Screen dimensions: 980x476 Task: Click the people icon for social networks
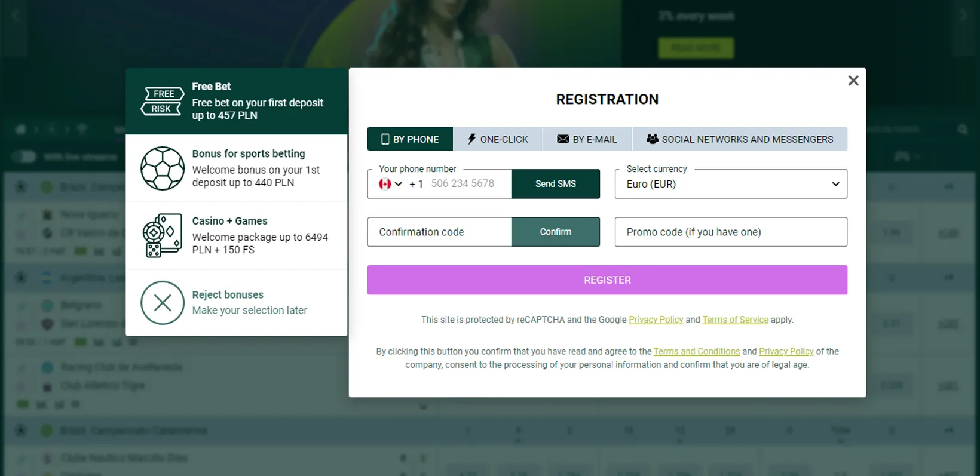tap(652, 139)
